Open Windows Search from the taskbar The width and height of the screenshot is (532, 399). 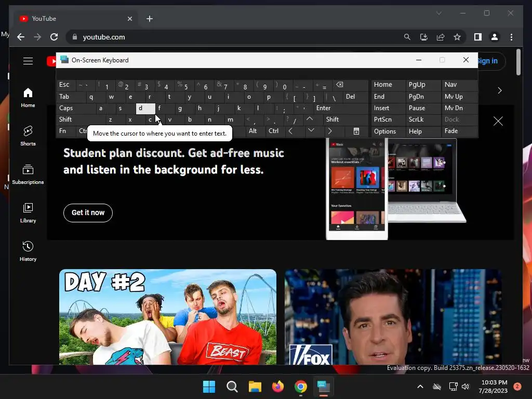coord(232,387)
